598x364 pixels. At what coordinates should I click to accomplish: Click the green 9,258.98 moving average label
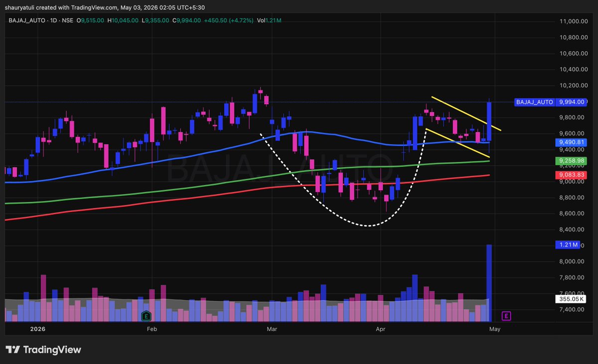pos(570,161)
